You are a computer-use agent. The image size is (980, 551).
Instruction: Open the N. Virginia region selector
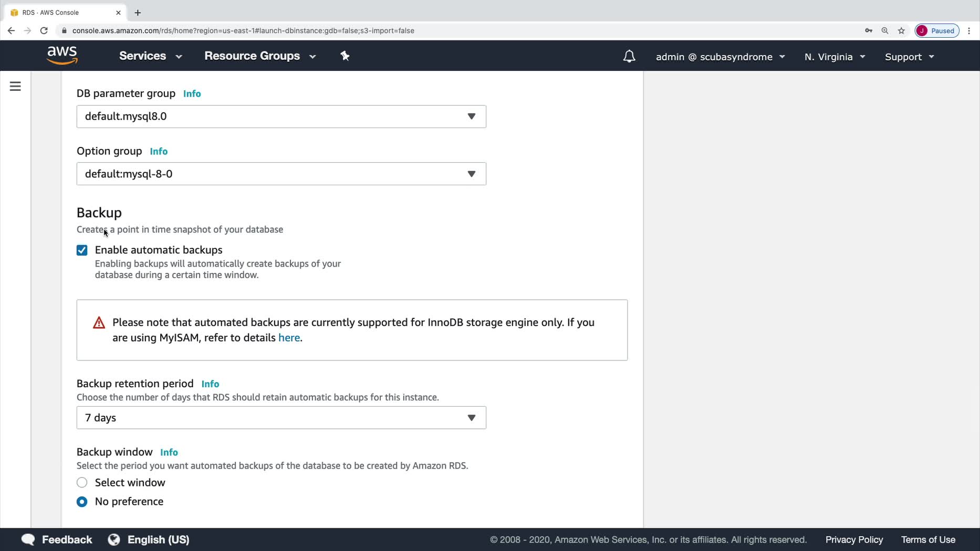[834, 57]
